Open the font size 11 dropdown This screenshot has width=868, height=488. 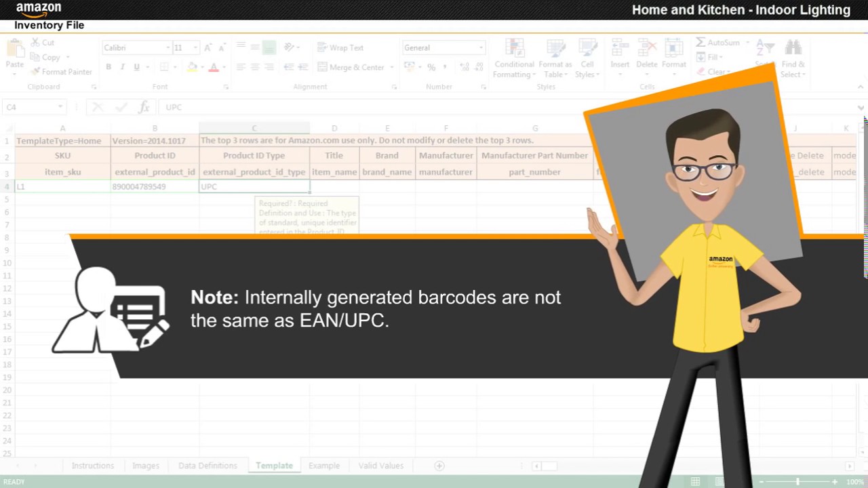click(195, 47)
